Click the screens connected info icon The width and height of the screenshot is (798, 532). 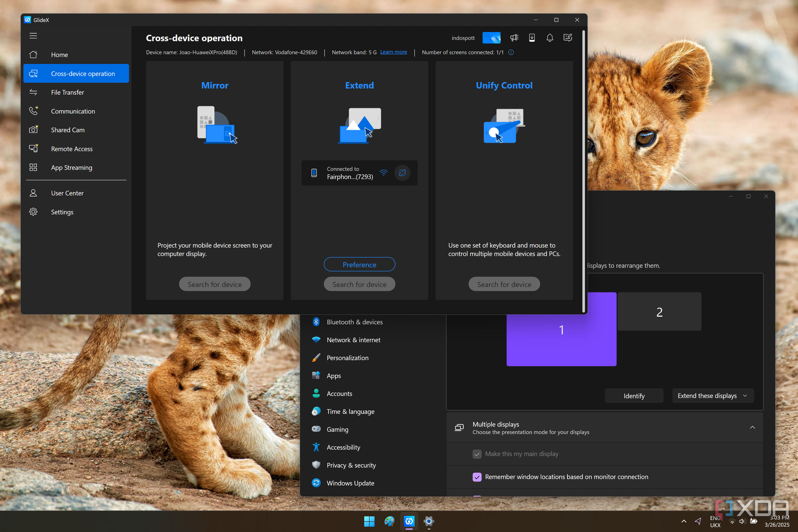point(511,52)
